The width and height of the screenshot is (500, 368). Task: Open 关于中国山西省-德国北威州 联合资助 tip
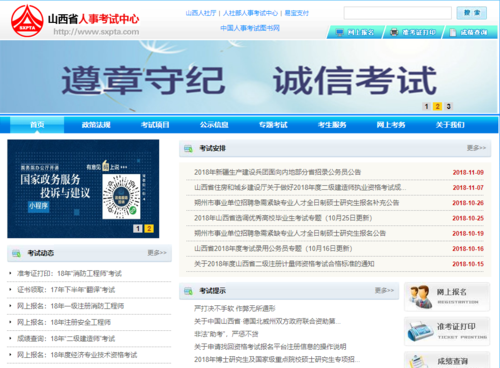[x=267, y=321]
